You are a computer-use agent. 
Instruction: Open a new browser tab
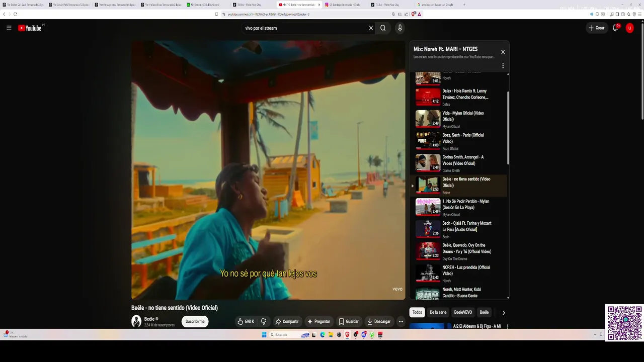click(x=464, y=5)
